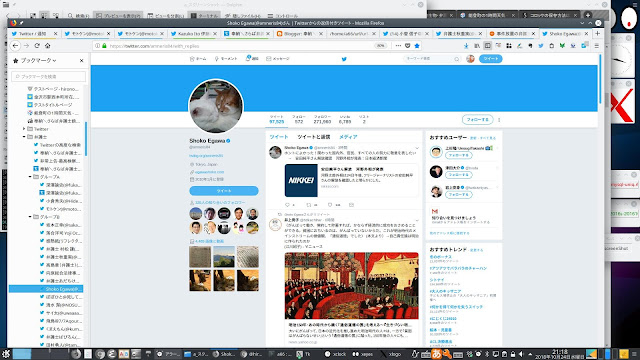Open Twitter Messages nav item
This screenshot has width=640, height=360.
point(278,59)
